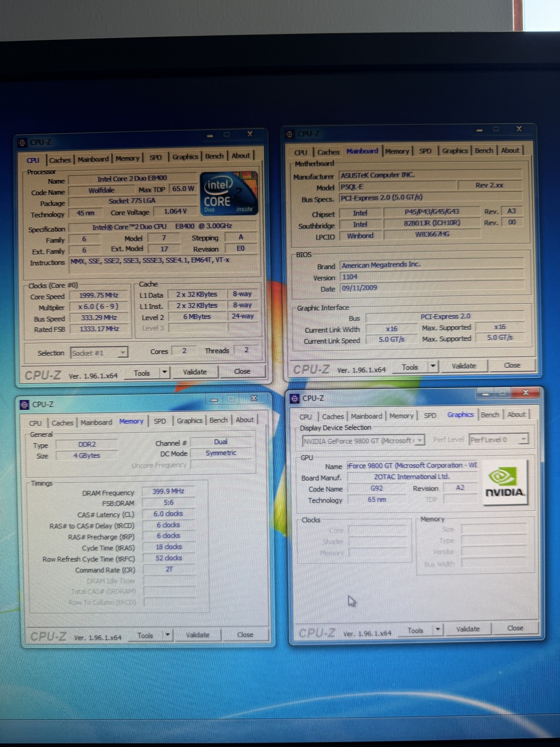This screenshot has height=747, width=560.
Task: Click CAS# Latency 6.0 clocks value
Action: click(x=168, y=514)
